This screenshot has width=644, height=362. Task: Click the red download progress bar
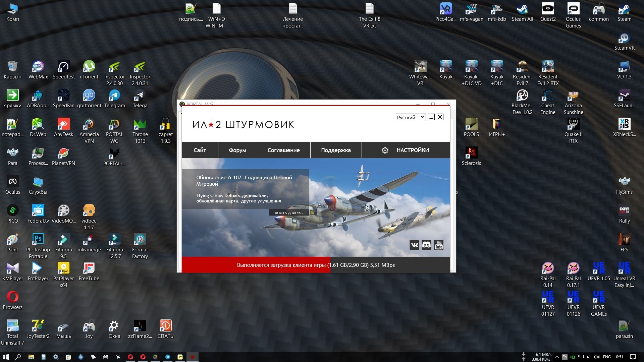click(x=256, y=265)
